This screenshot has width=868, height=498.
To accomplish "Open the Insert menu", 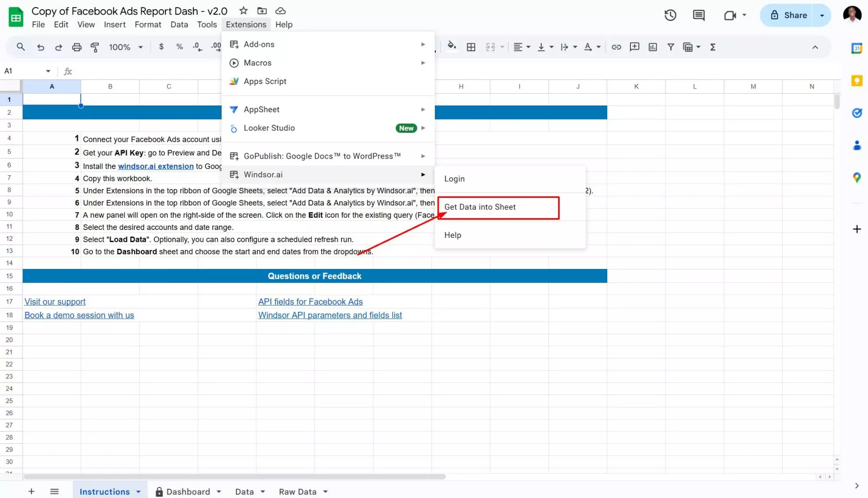I will (x=114, y=25).
